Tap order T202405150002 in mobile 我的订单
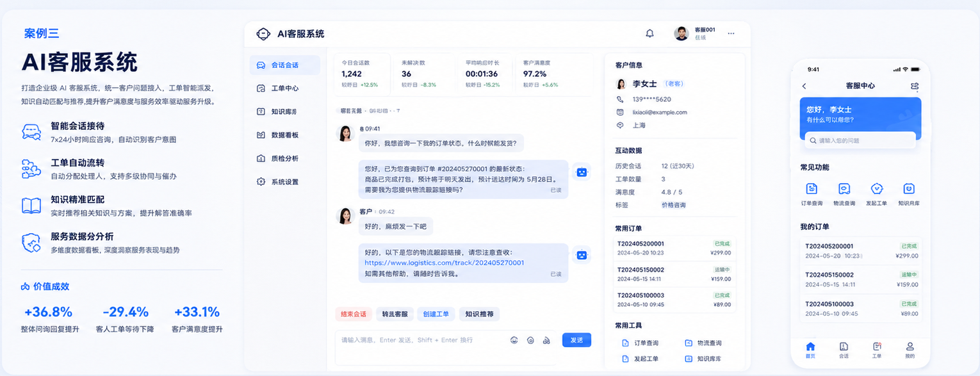The image size is (980, 376). coord(862,279)
